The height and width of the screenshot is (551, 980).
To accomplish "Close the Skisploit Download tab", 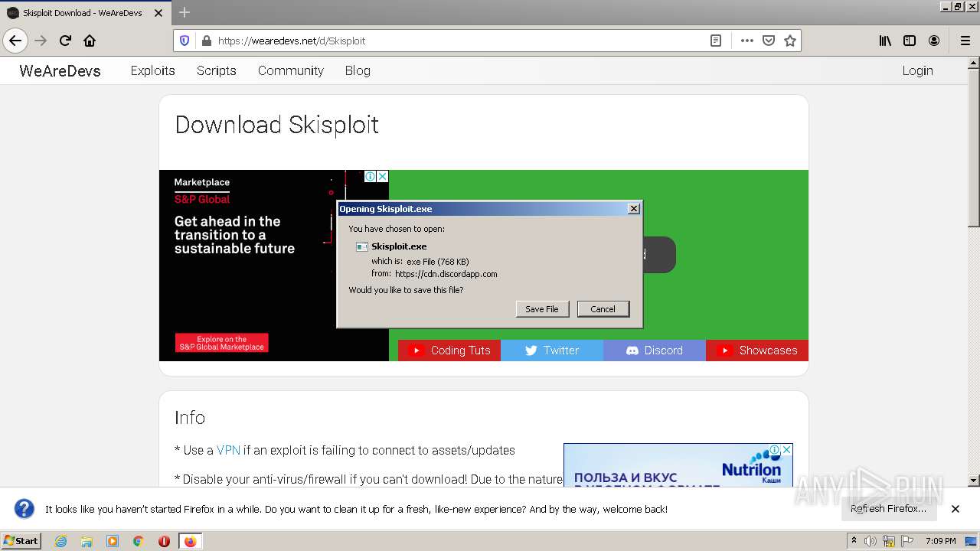I will (x=158, y=13).
